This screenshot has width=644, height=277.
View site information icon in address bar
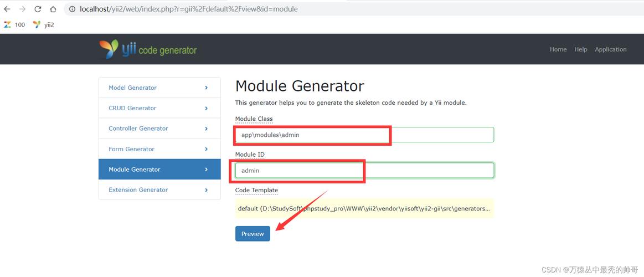click(72, 9)
